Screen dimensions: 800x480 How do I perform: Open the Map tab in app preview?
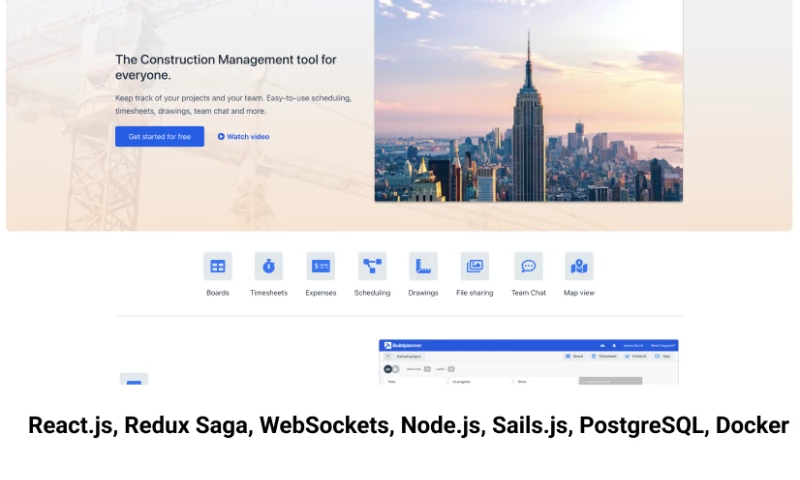point(663,356)
